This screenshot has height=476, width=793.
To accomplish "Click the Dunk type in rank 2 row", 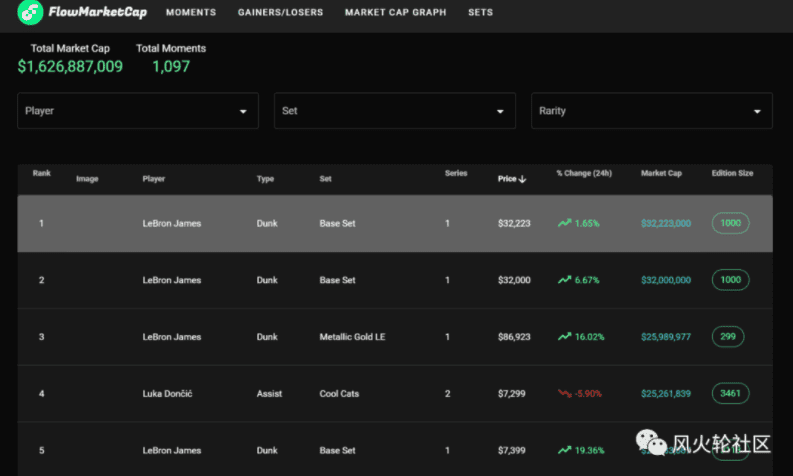I will (267, 280).
